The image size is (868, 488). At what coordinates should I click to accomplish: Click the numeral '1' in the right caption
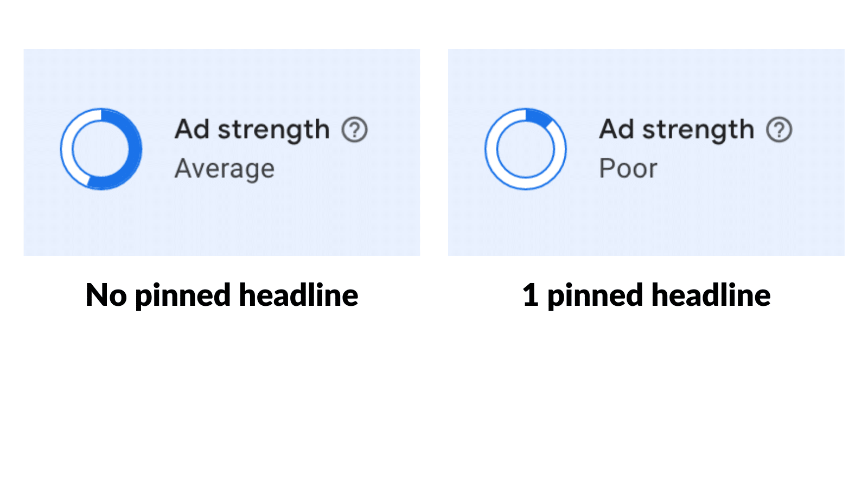coord(530,296)
